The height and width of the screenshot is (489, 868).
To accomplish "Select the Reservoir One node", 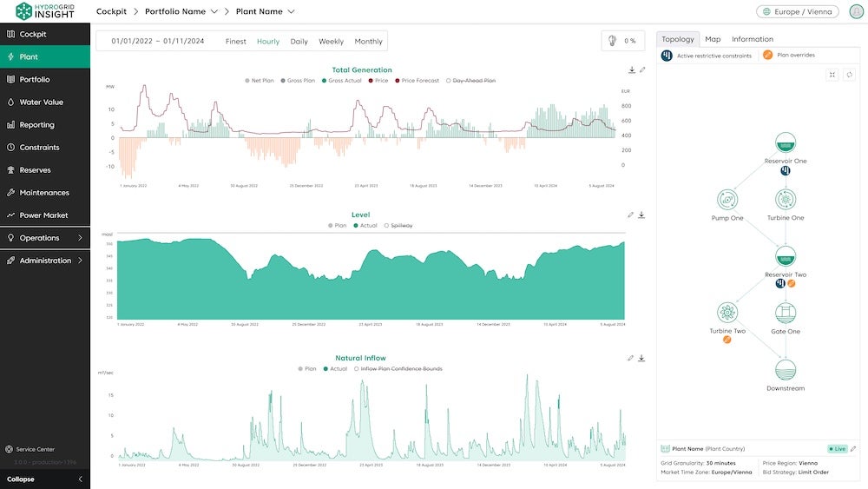I will point(786,143).
